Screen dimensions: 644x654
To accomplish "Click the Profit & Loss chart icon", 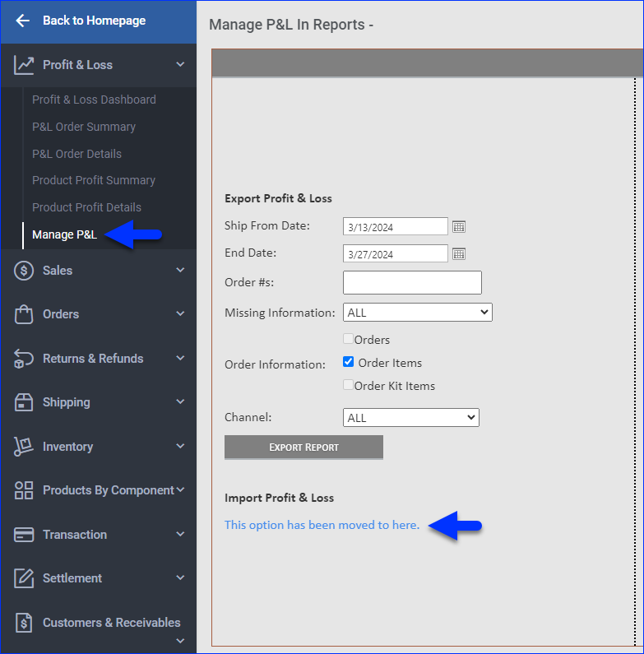I will coord(24,65).
